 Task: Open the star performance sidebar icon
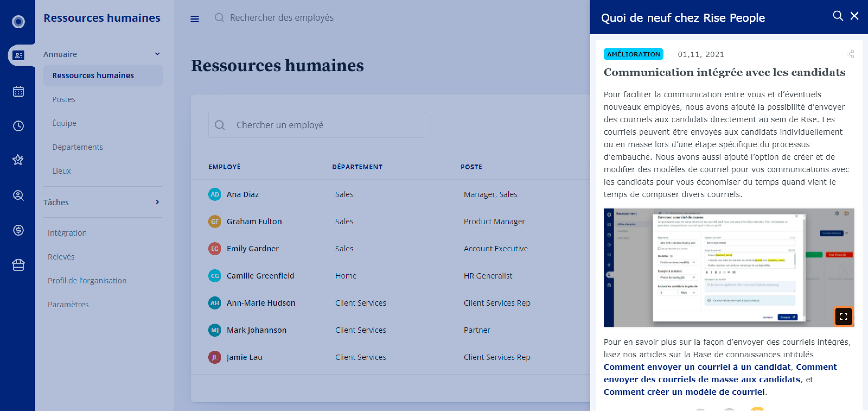point(18,160)
